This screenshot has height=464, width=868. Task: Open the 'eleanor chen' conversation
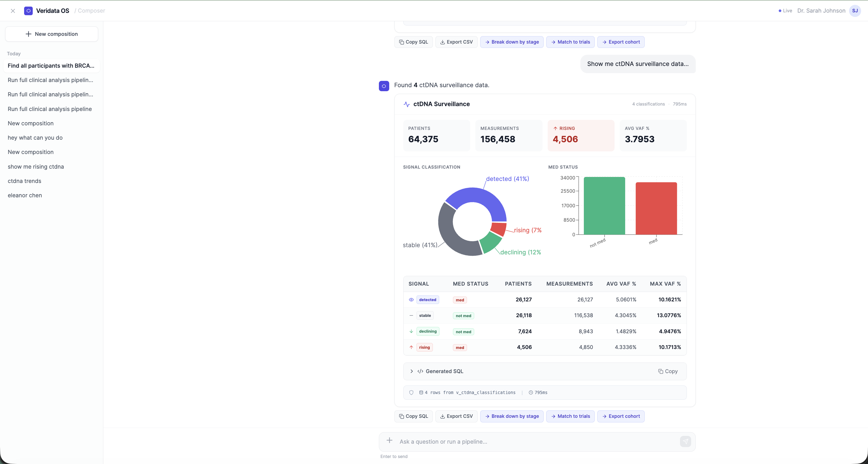(x=25, y=195)
